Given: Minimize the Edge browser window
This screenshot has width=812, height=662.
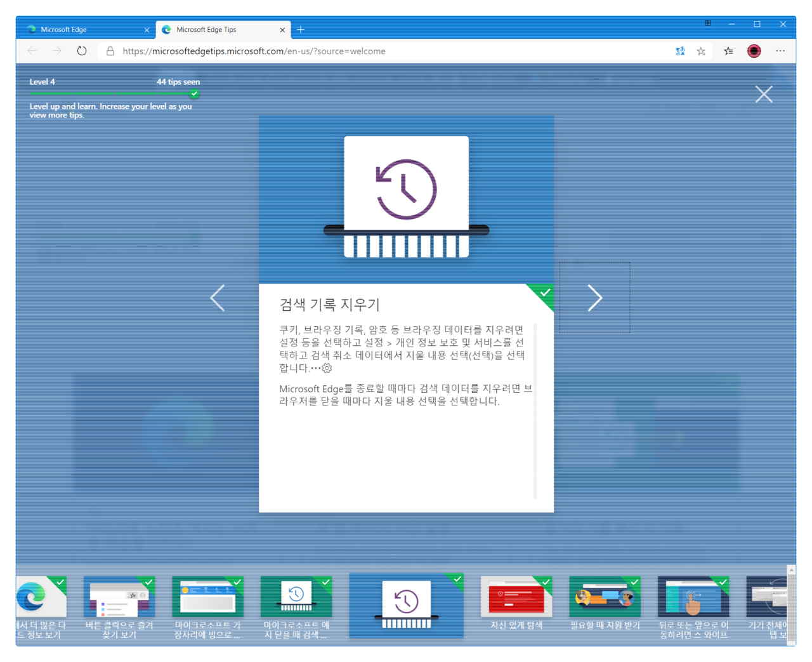Looking at the screenshot, I should point(731,24).
